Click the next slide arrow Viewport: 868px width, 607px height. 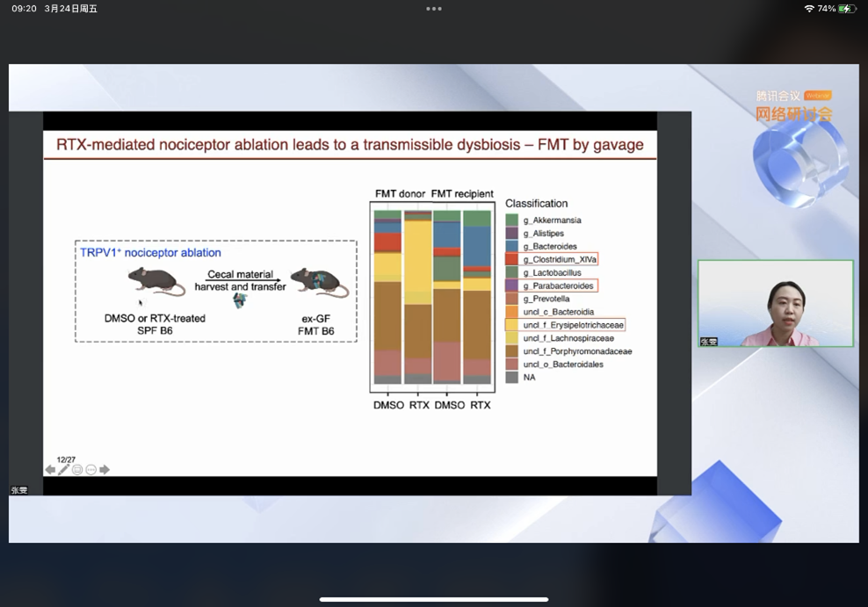105,470
